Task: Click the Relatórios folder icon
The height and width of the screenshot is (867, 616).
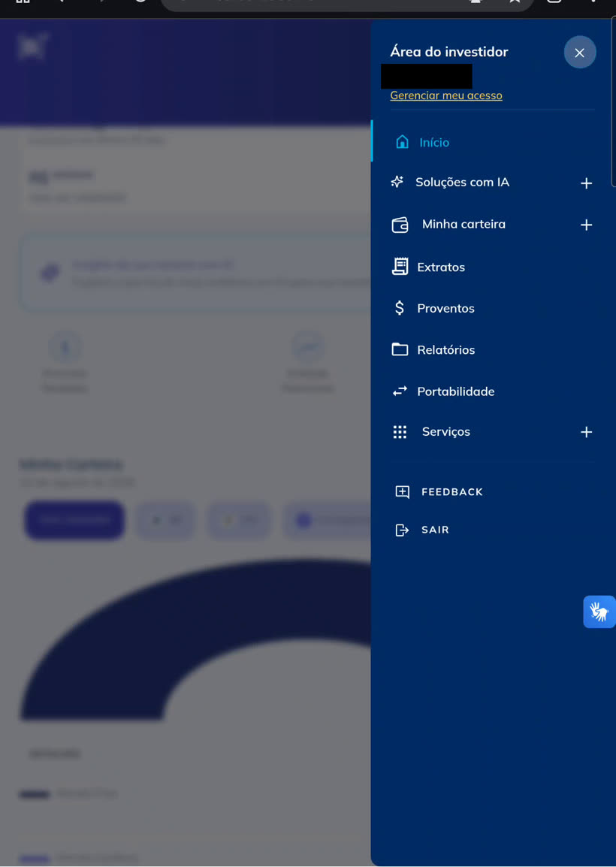Action: click(400, 349)
